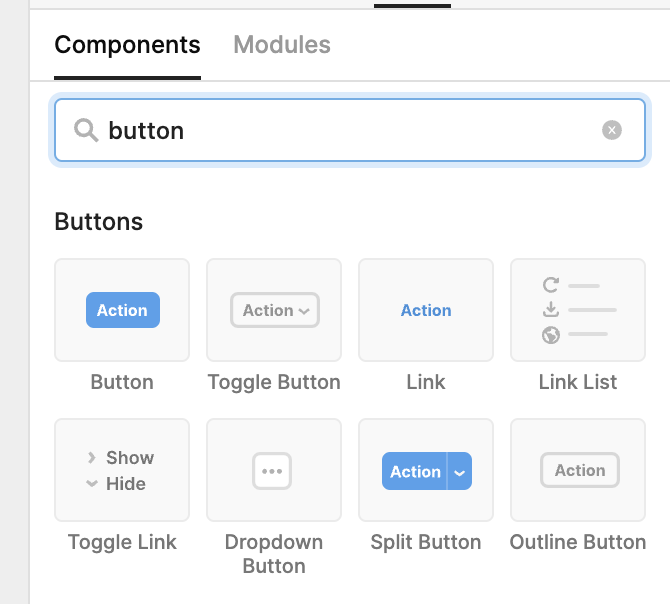Switch to the Modules tab
Image resolution: width=670 pixels, height=604 pixels.
[x=282, y=45]
